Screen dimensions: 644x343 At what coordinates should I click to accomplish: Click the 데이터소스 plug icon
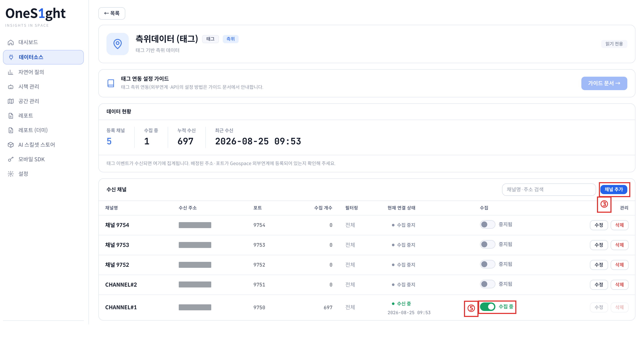pos(11,57)
